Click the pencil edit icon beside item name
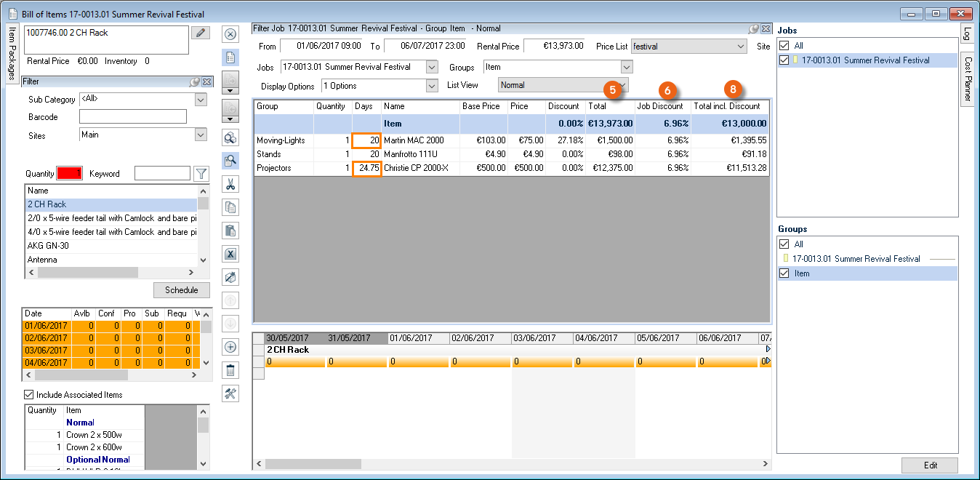The width and height of the screenshot is (980, 480). click(x=200, y=33)
